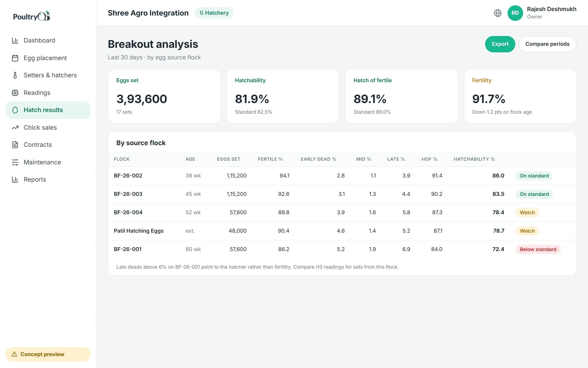Switch site via the Hatchery badge
The image size is (588, 368).
tap(214, 13)
